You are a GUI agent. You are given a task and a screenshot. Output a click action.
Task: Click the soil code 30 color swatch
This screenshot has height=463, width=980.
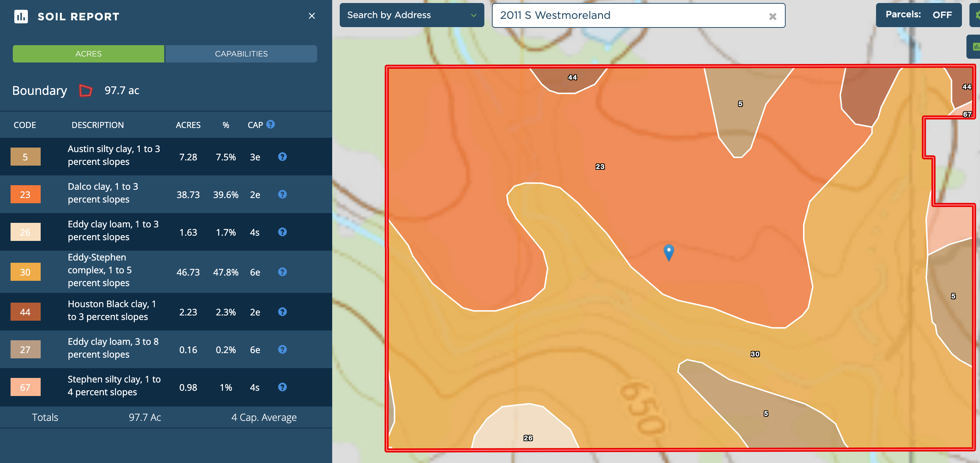click(25, 272)
